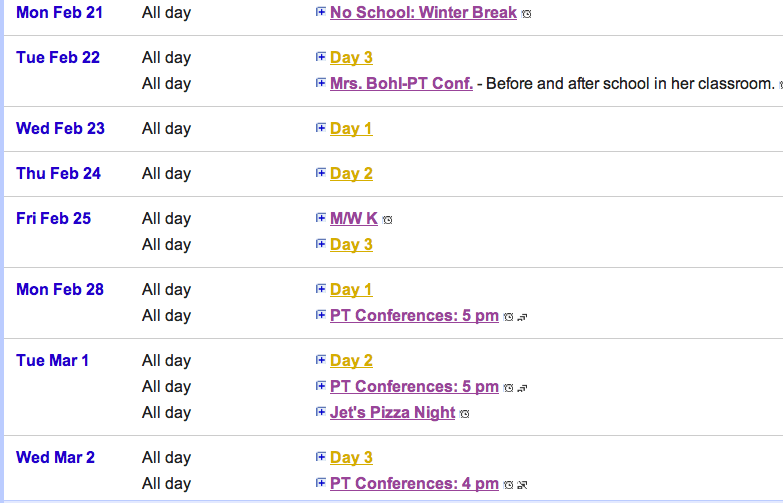
Task: Expand the Jet's Pizza Night event
Action: (321, 412)
